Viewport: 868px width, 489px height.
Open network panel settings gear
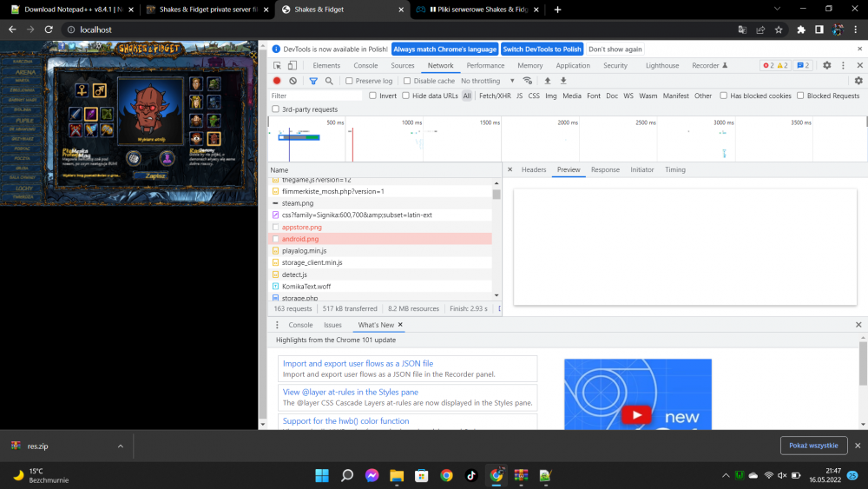click(x=858, y=81)
